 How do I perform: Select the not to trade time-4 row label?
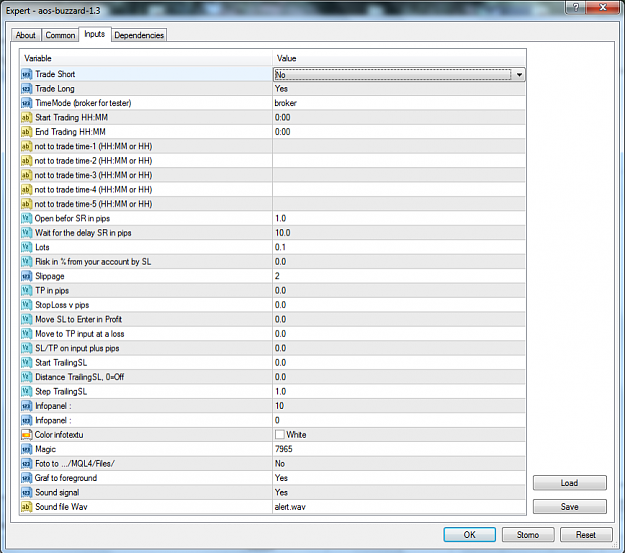(x=93, y=189)
